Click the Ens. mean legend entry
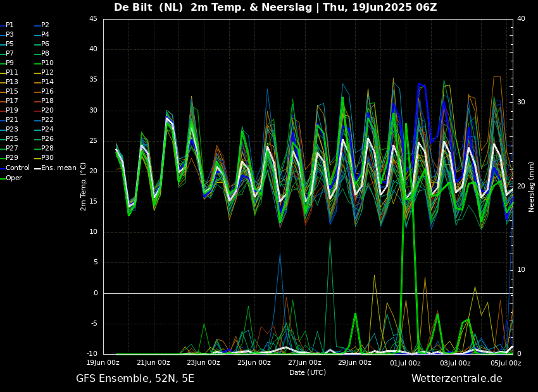This screenshot has width=538, height=392. (58, 168)
